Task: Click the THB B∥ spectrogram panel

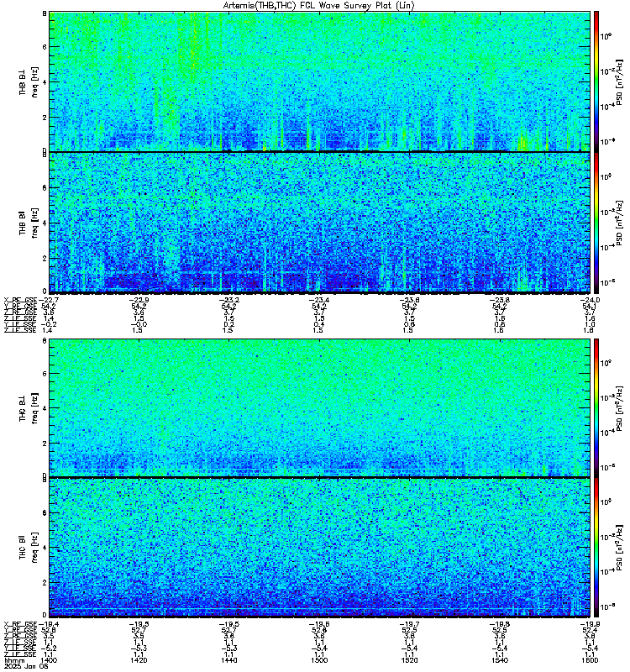Action: pos(320,223)
